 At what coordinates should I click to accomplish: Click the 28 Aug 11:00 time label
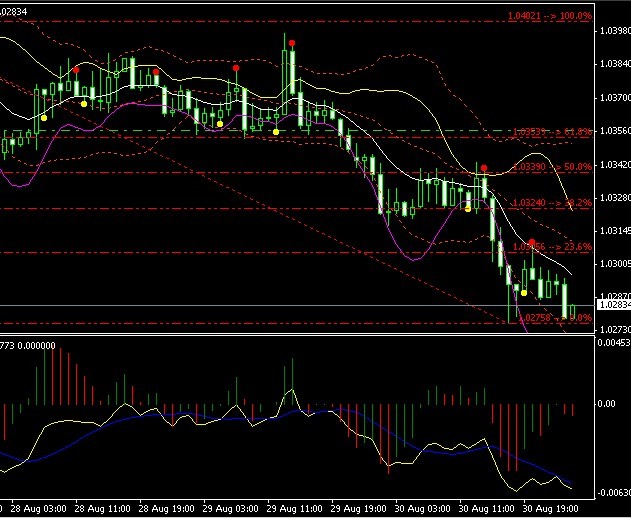point(103,508)
